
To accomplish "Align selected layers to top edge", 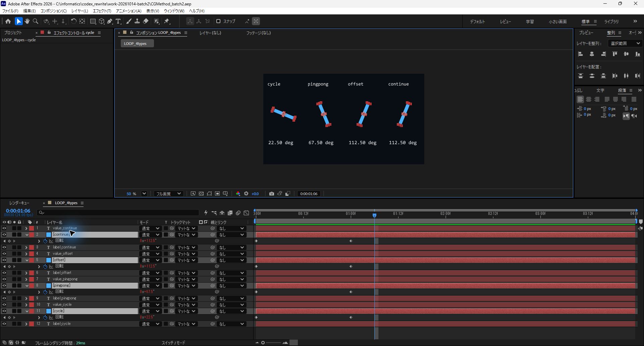I will (x=615, y=54).
